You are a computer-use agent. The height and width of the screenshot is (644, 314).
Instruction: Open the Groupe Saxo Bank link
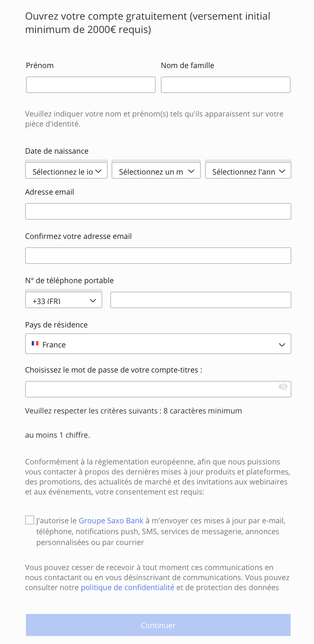111,521
